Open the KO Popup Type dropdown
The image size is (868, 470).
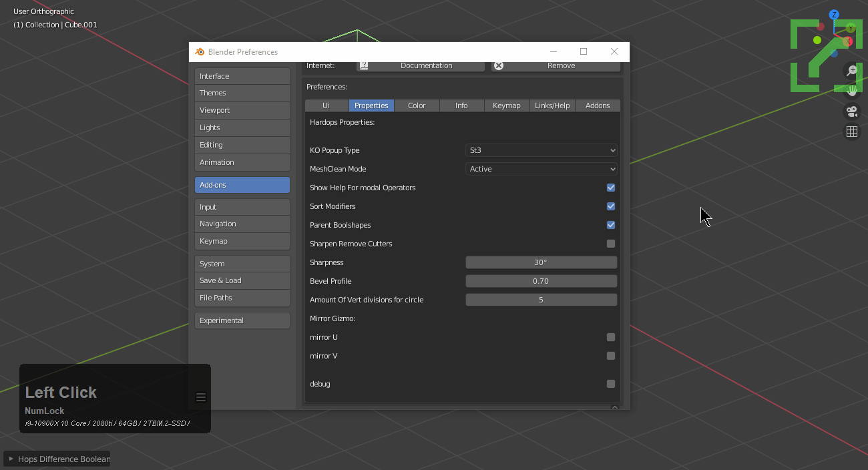[541, 150]
